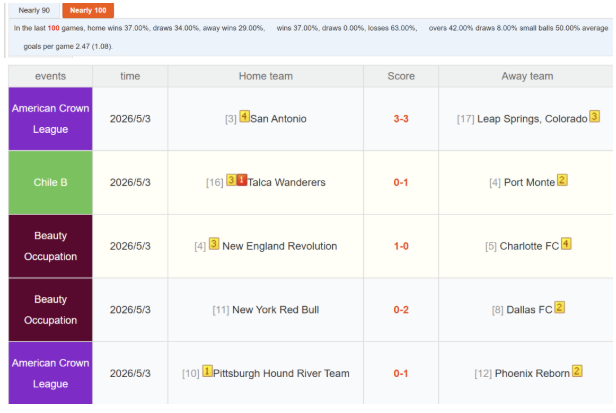Viewport: 616px width, 413px height.
Task: Select the Nearly 100 tab
Action: point(88,11)
